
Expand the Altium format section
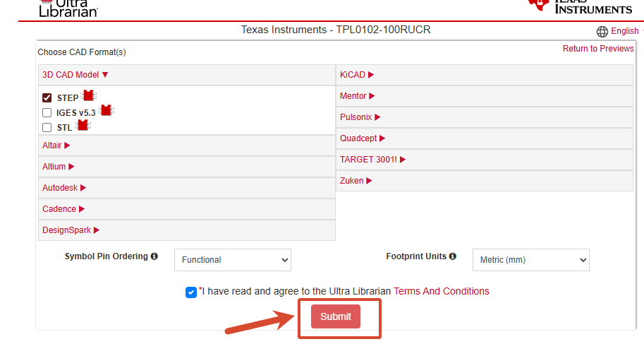[x=187, y=167]
